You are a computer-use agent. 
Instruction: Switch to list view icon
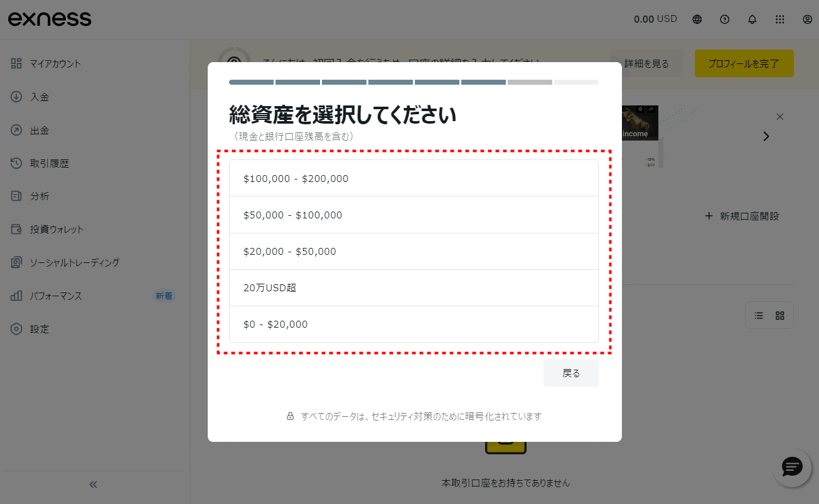point(759,316)
